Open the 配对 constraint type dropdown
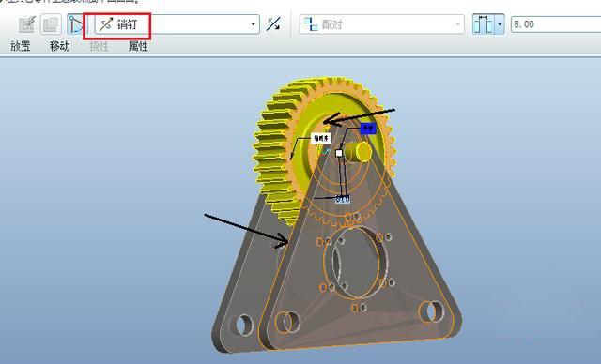The image size is (601, 364). pos(382,24)
